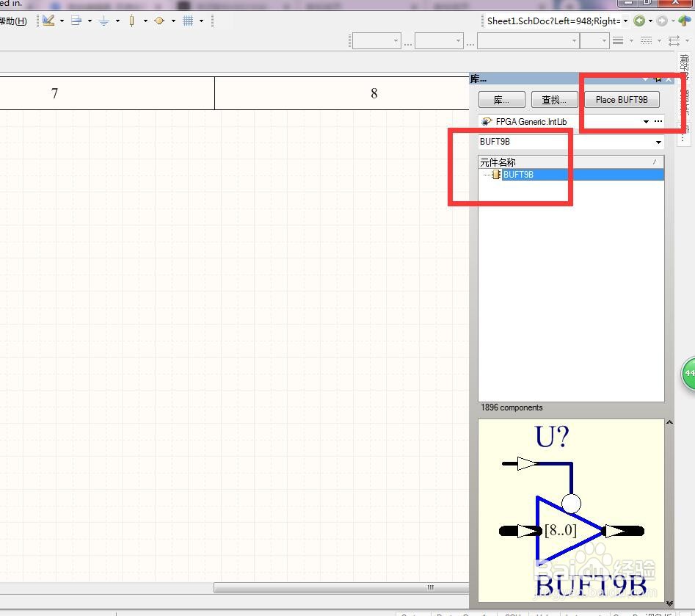Select the alignment tools icon
The width and height of the screenshot is (695, 616).
coord(76,21)
